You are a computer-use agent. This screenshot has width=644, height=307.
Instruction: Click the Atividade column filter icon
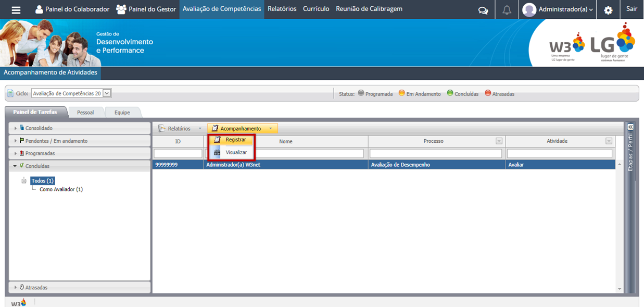pyautogui.click(x=609, y=141)
